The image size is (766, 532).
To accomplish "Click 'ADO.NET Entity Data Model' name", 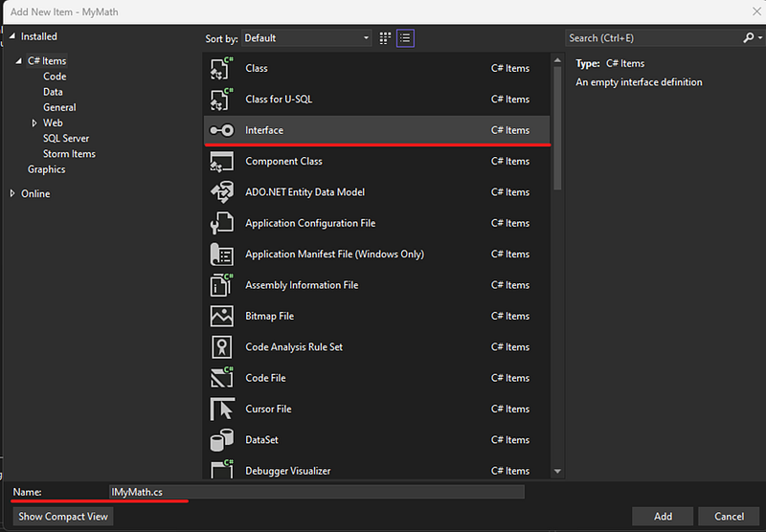I will [304, 192].
